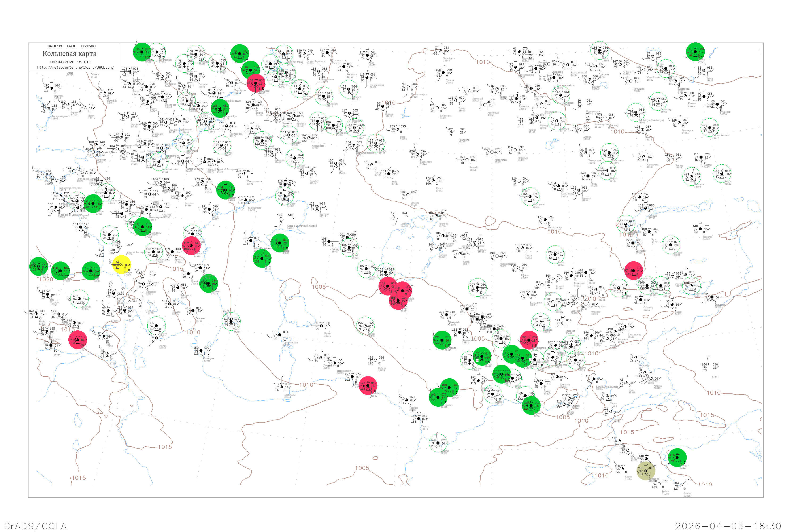
Task: Click the red Кизляр station marker
Action: pyautogui.click(x=191, y=245)
